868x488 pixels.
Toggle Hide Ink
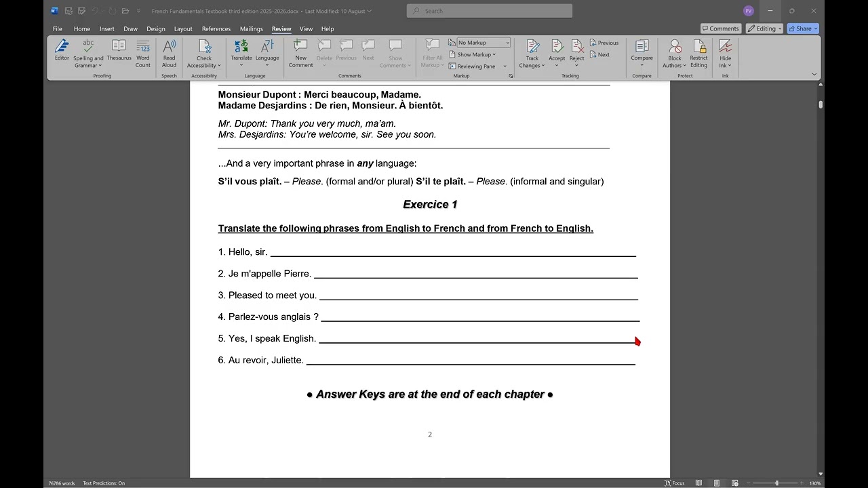pyautogui.click(x=726, y=54)
